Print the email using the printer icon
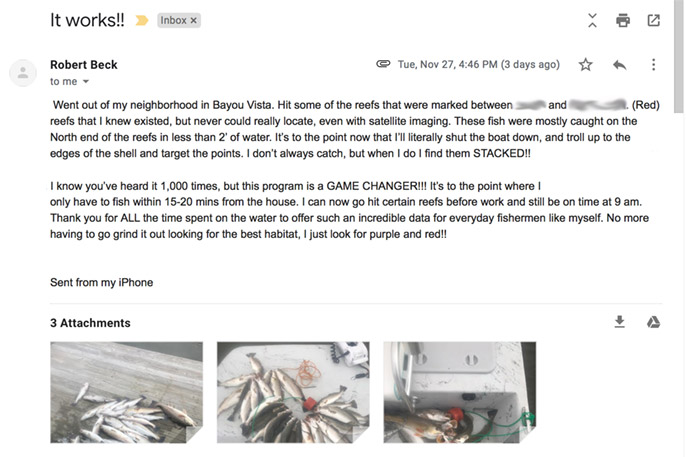The height and width of the screenshot is (457, 686). (x=623, y=20)
